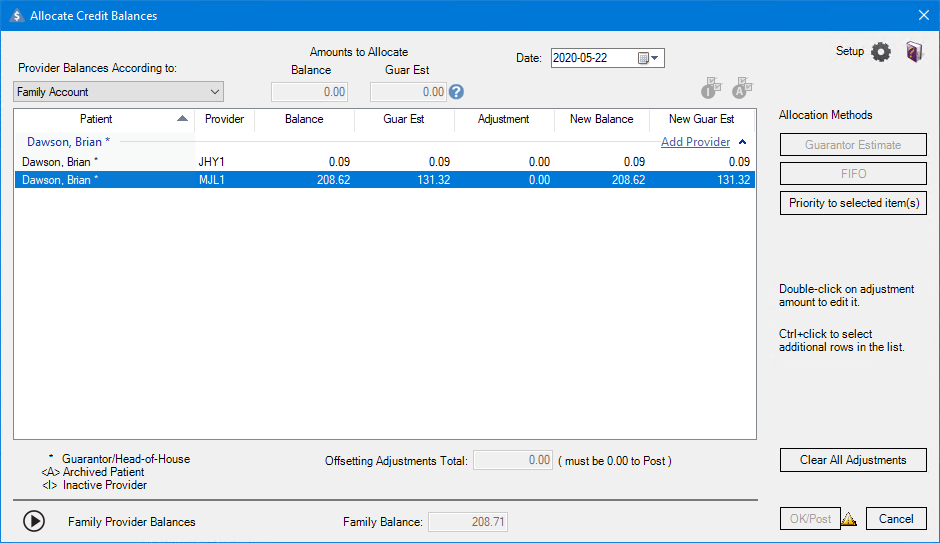Viewport: 940px width, 543px height.
Task: Open the date picker calendar dropdown
Action: pos(650,58)
